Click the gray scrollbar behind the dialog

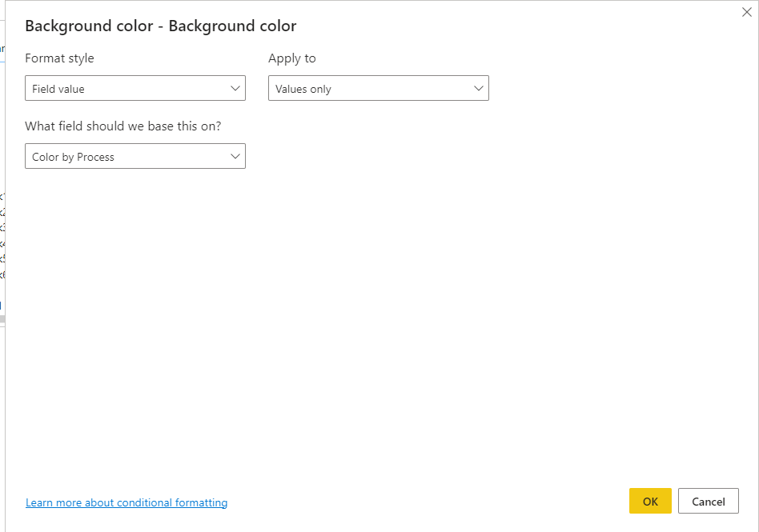click(x=2, y=319)
